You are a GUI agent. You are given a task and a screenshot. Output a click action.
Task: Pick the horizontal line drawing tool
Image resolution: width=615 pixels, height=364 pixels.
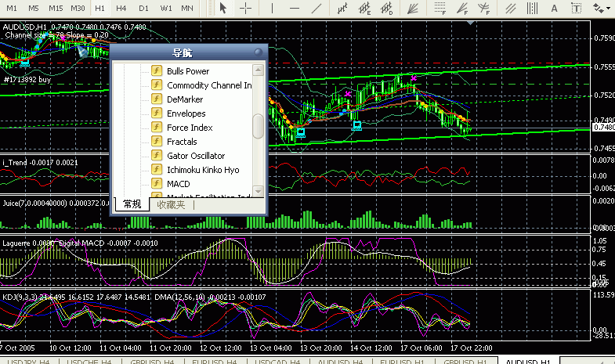coord(293,8)
